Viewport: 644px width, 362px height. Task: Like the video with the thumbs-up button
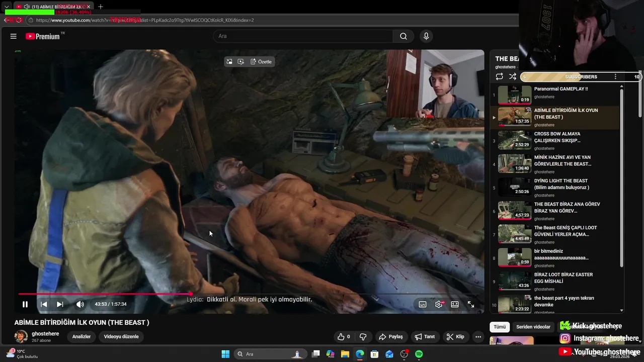[x=344, y=337]
